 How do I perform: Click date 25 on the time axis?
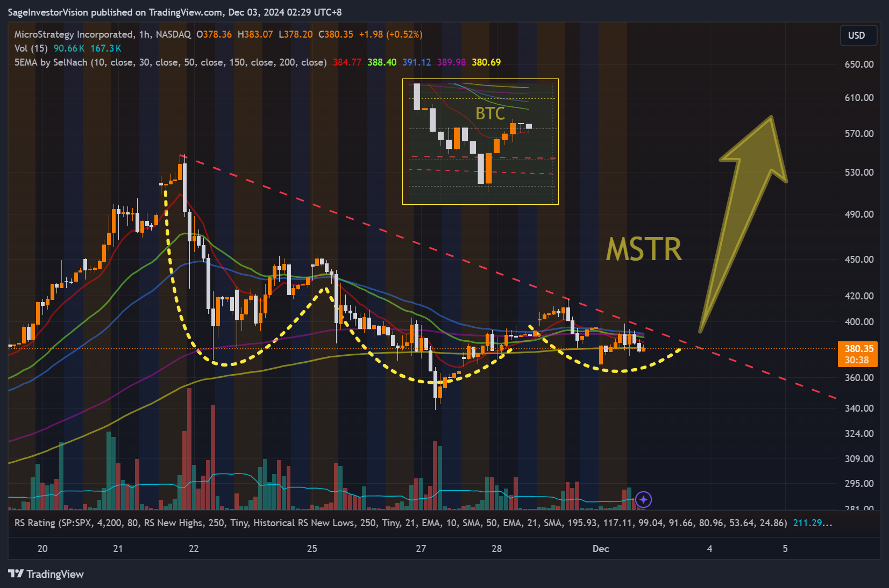click(312, 549)
